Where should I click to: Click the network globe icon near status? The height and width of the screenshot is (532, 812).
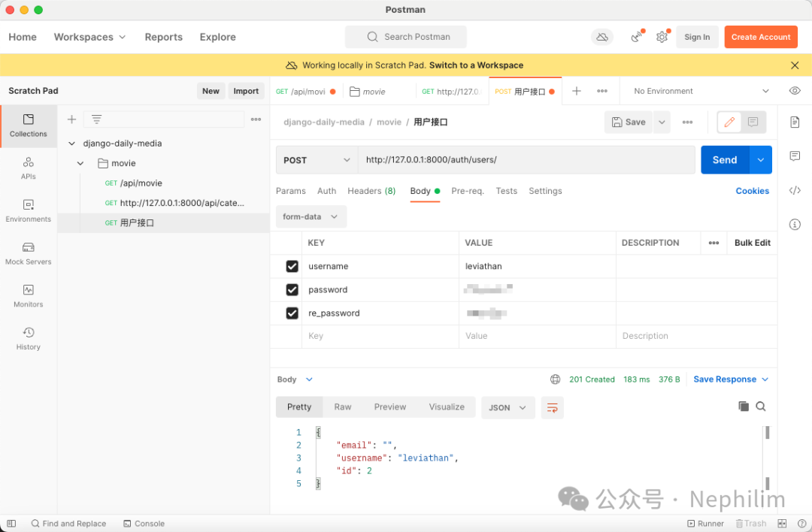click(x=555, y=379)
